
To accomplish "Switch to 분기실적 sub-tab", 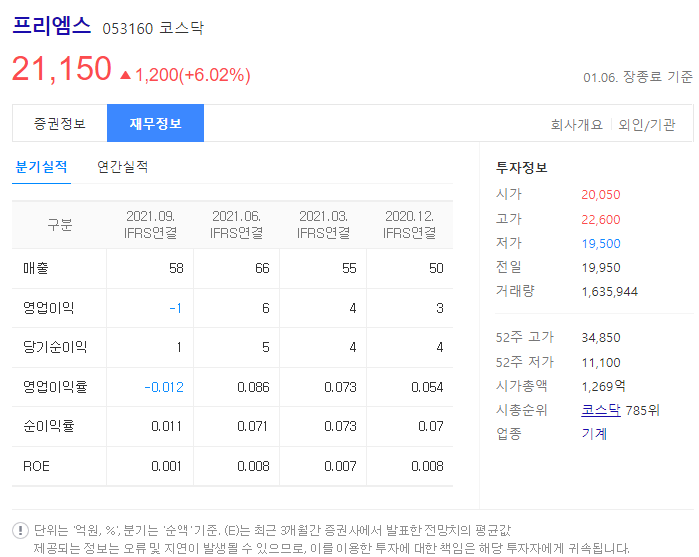I will pyautogui.click(x=41, y=167).
